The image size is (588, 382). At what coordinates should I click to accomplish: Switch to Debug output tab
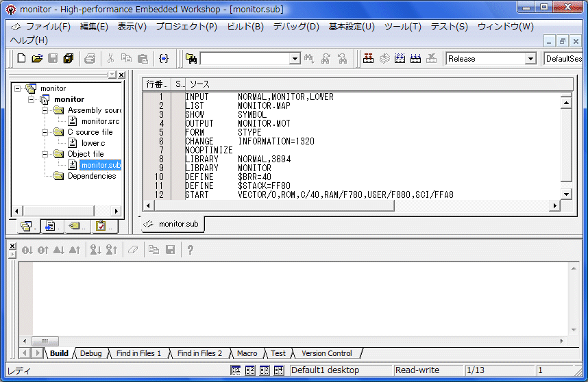[x=90, y=353]
